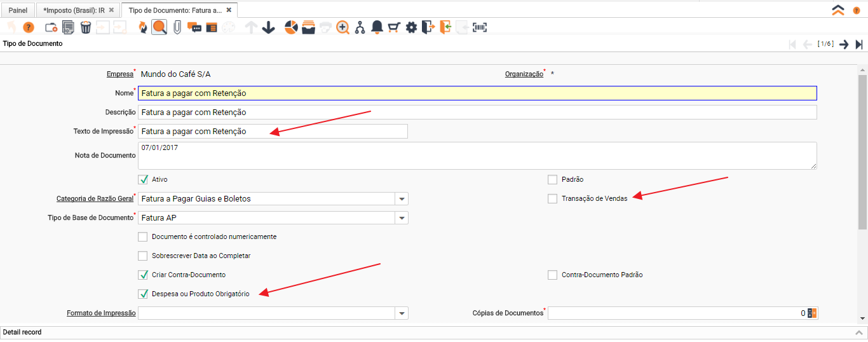Close the Tipo de Documento tab

tap(229, 10)
